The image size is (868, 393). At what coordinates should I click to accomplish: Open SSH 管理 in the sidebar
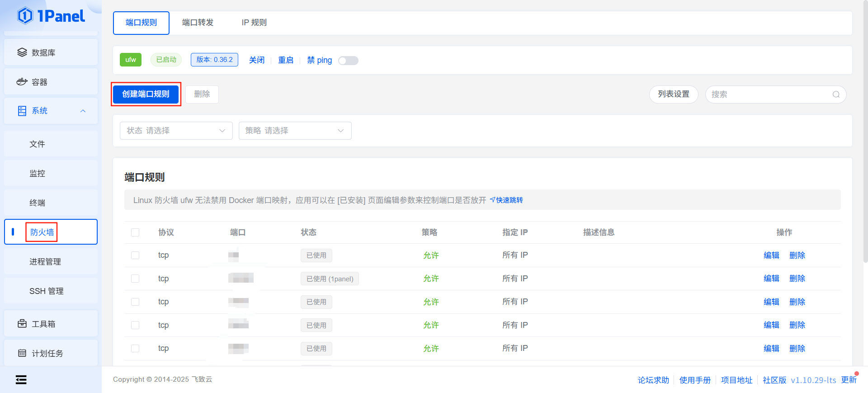click(x=51, y=291)
